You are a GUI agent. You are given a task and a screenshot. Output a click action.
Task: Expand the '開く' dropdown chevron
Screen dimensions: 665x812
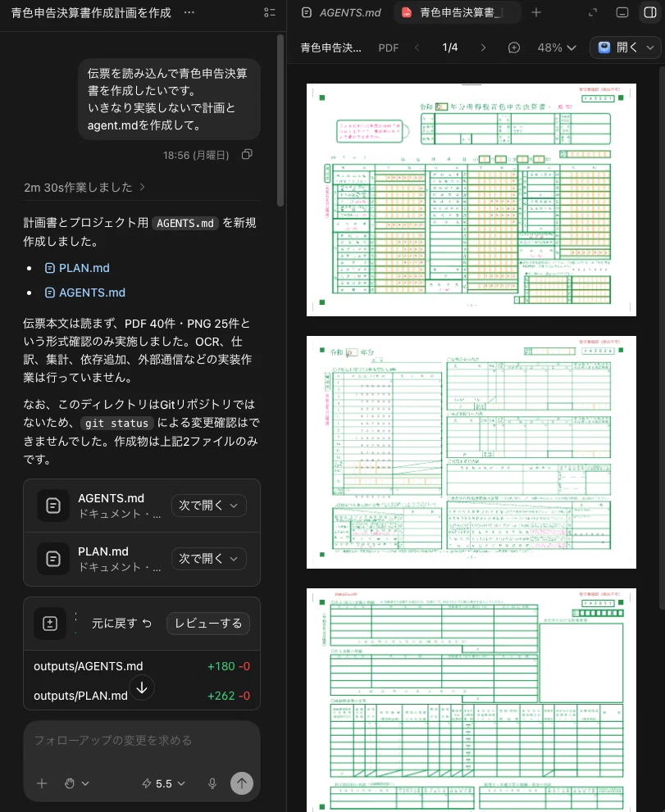pyautogui.click(x=650, y=48)
